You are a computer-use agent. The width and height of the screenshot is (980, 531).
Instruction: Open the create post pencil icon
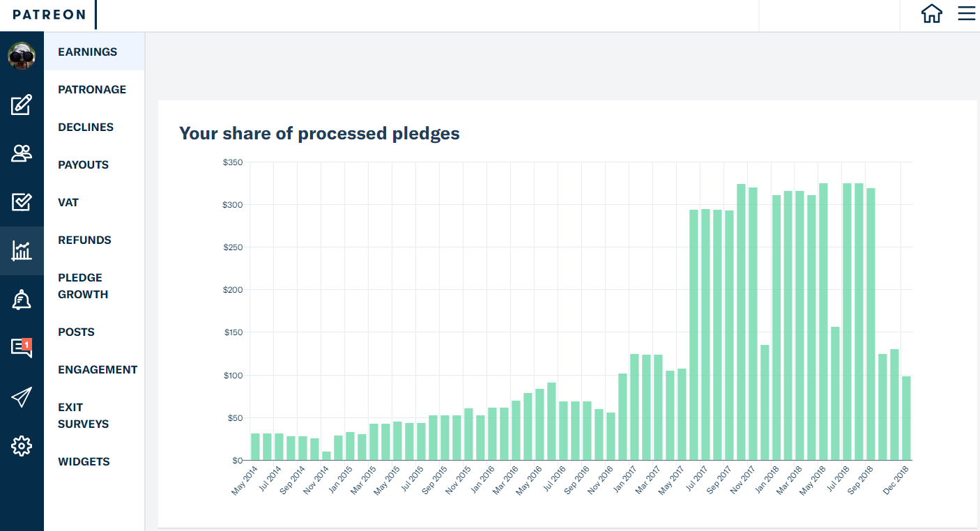click(22, 105)
